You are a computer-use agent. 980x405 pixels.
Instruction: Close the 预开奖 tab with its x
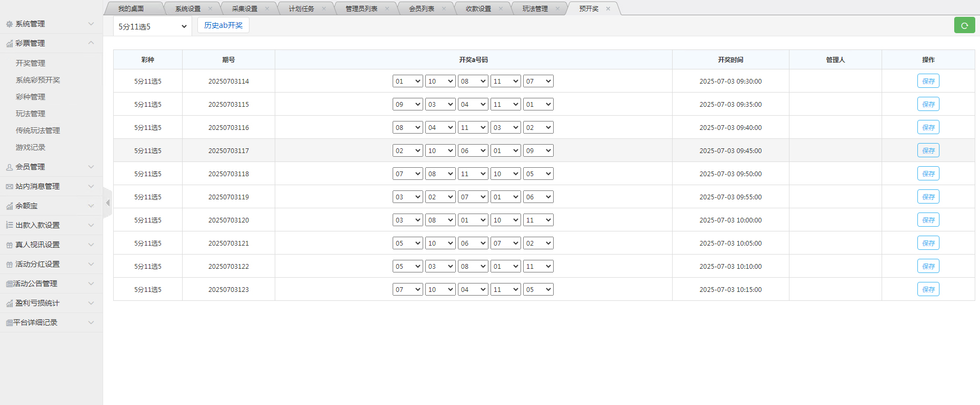[x=608, y=9]
